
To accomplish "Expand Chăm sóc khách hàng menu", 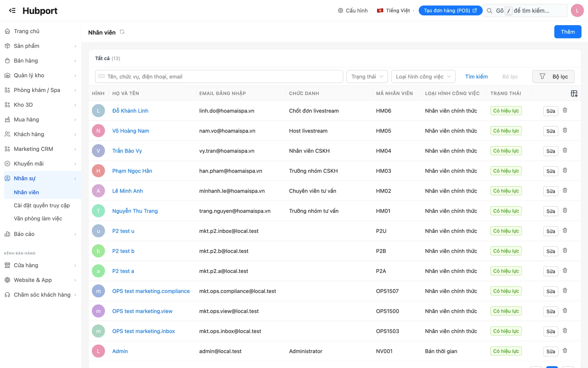I will pyautogui.click(x=40, y=295).
